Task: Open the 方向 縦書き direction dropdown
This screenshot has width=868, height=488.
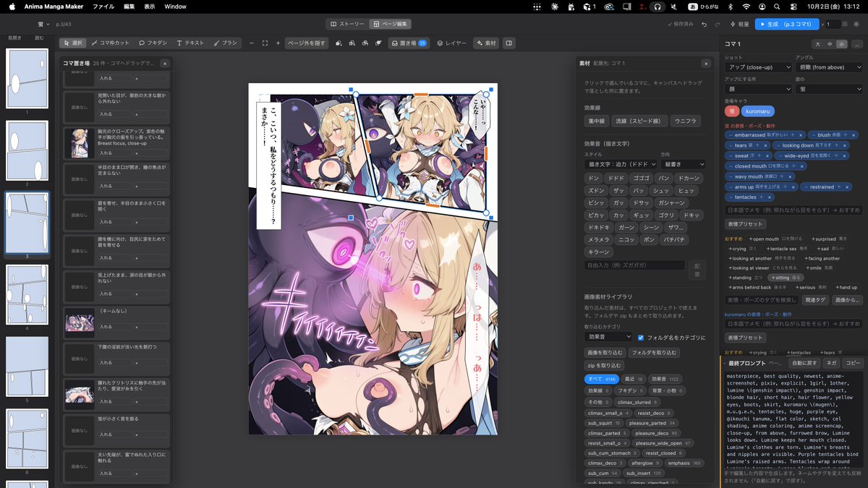Action: (x=683, y=164)
